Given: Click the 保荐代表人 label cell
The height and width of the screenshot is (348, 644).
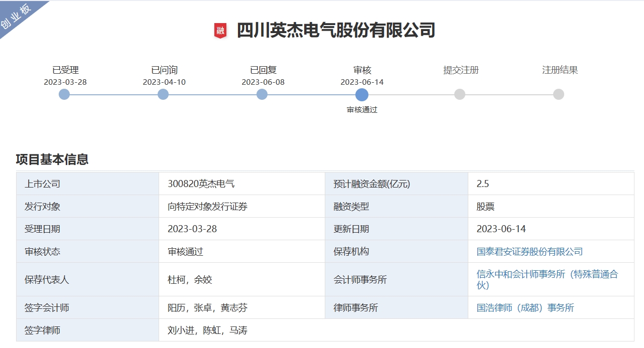Looking at the screenshot, I should (87, 279).
